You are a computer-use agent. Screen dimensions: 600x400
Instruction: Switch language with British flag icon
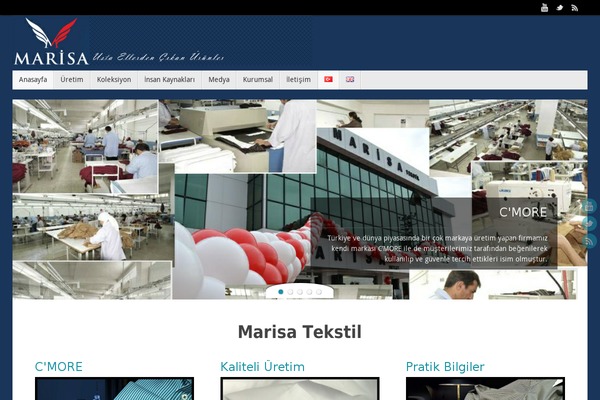pyautogui.click(x=350, y=79)
